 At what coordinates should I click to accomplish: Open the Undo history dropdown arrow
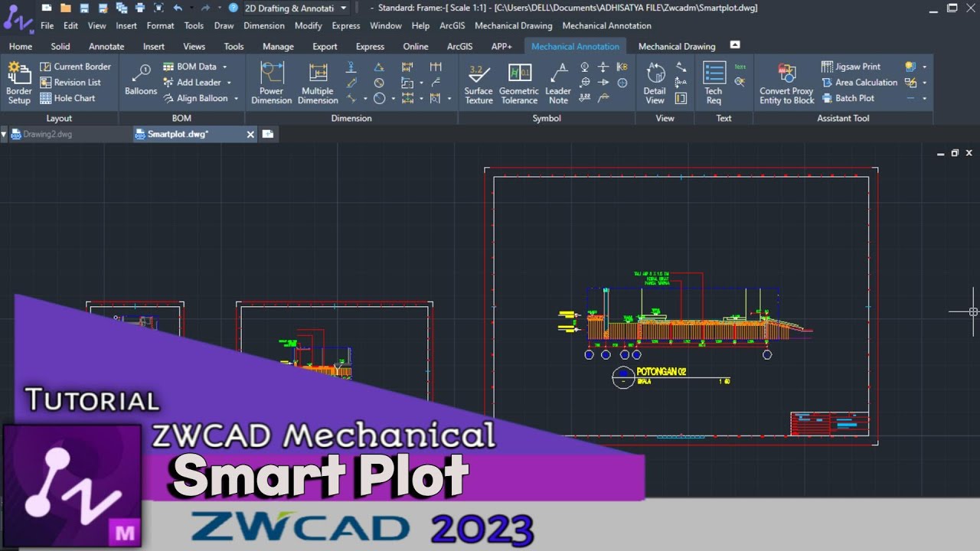tap(190, 8)
